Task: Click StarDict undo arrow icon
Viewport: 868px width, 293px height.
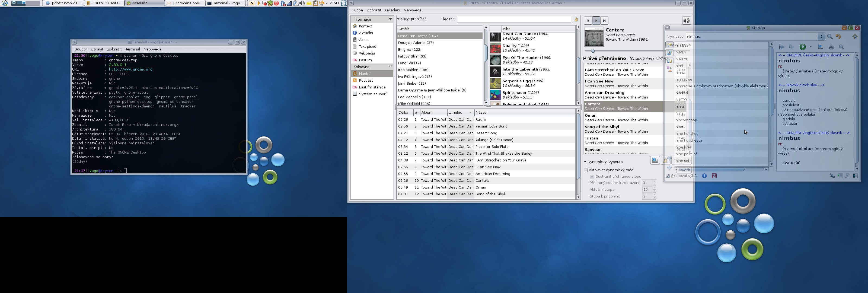Action: 838,37
